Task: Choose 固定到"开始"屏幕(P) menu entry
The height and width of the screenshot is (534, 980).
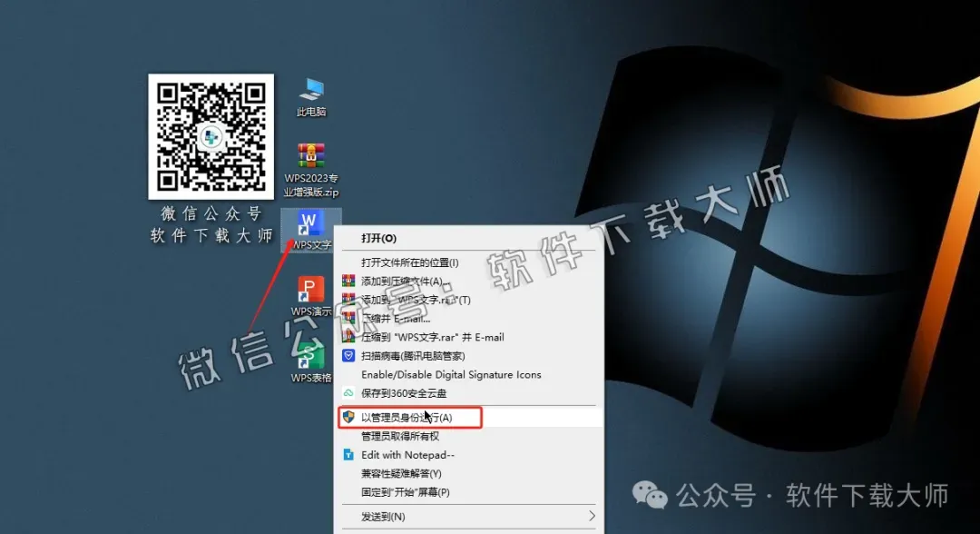Action: coord(469,492)
